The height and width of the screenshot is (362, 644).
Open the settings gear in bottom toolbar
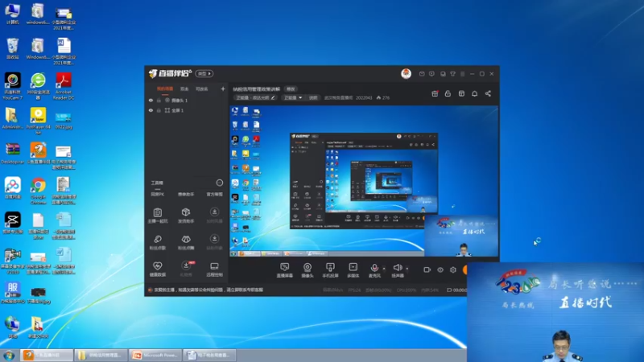point(453,269)
